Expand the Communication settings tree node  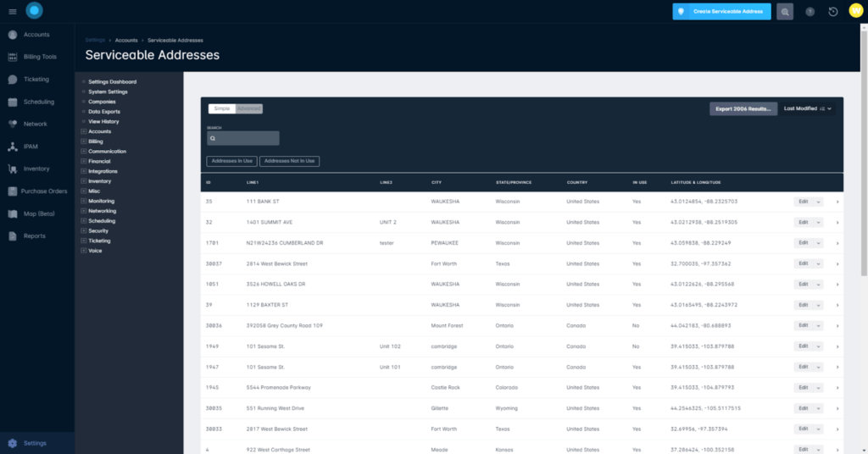pyautogui.click(x=84, y=152)
